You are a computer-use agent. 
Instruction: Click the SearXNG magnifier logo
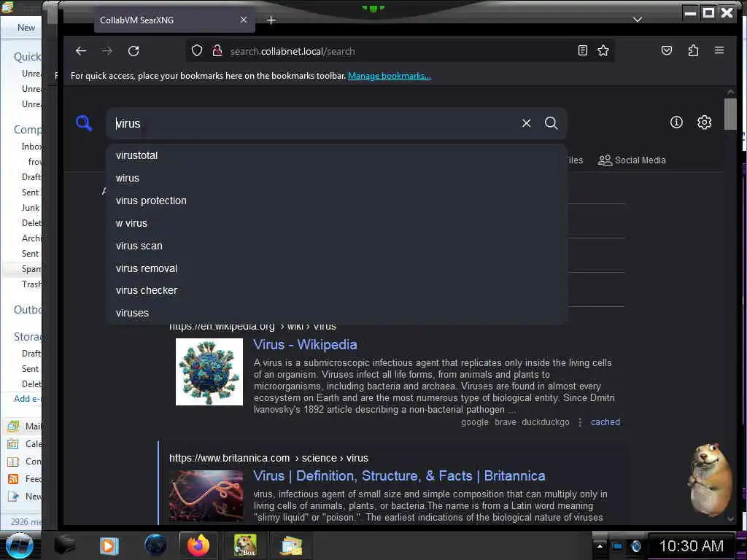84,122
